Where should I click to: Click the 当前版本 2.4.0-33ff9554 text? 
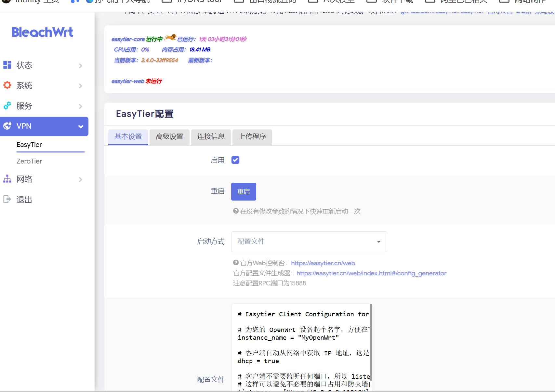click(x=146, y=60)
